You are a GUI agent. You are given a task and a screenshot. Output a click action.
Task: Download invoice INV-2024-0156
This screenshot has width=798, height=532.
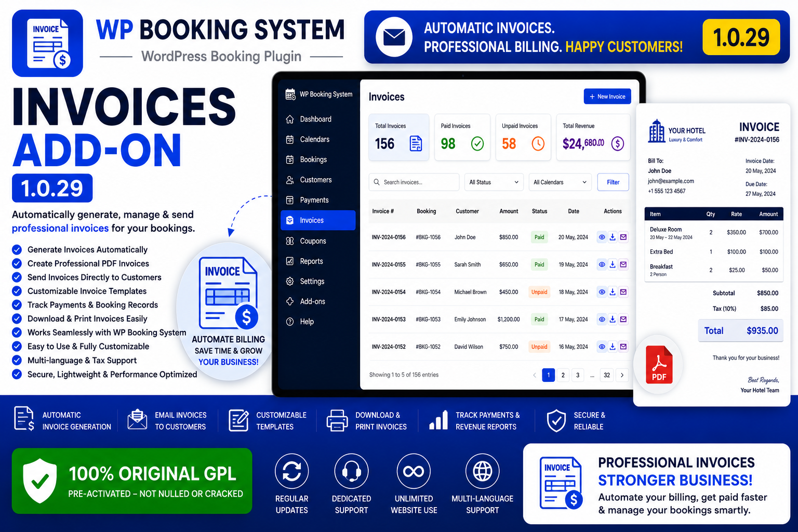pyautogui.click(x=613, y=237)
